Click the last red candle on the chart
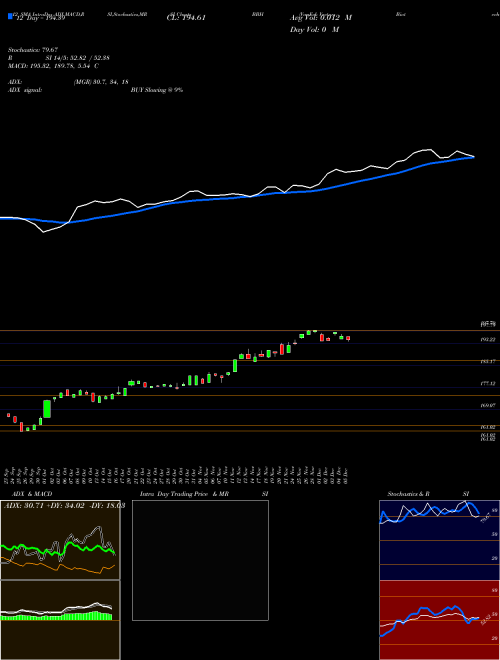The height and width of the screenshot is (660, 500). pos(348,338)
